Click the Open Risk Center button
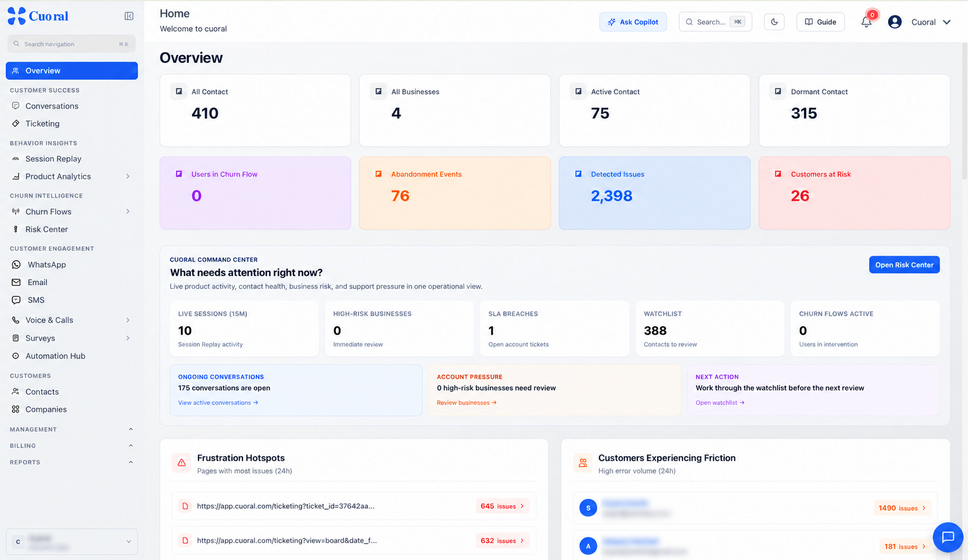Screen dimensions: 968x560 pyautogui.click(x=905, y=265)
